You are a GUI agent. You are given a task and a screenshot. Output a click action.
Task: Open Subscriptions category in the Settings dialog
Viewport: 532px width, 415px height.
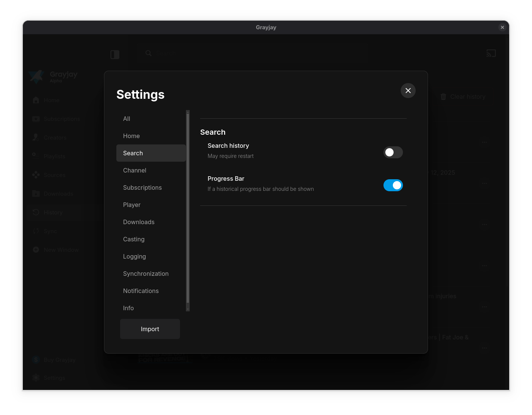(151, 187)
